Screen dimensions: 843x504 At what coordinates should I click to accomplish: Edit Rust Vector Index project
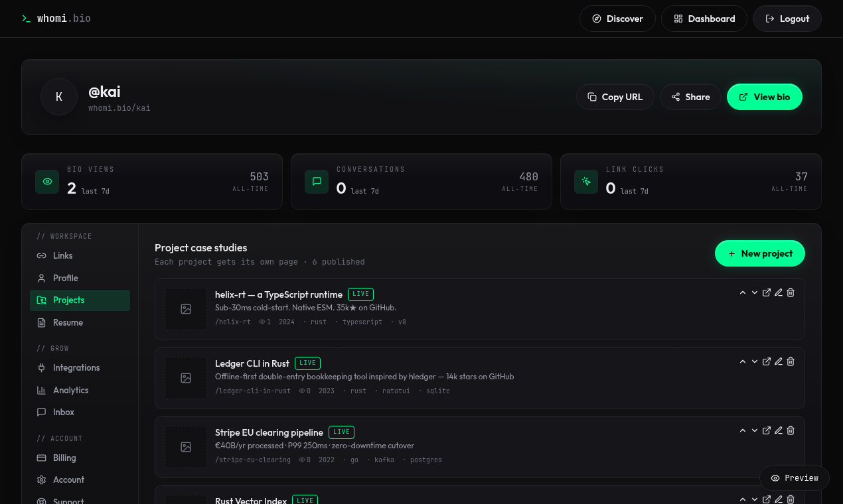(x=779, y=499)
